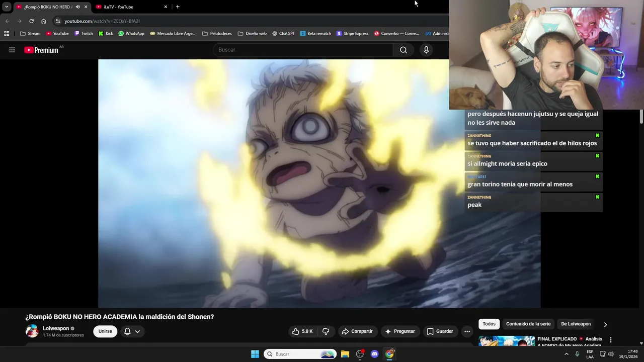Open the Compartir share dialog
644x362 pixels.
[357, 331]
